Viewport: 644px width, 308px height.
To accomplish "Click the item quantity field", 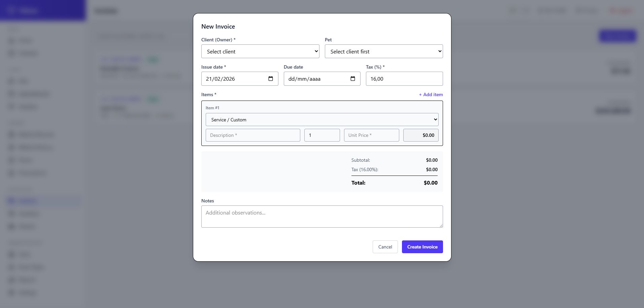I will [x=322, y=135].
